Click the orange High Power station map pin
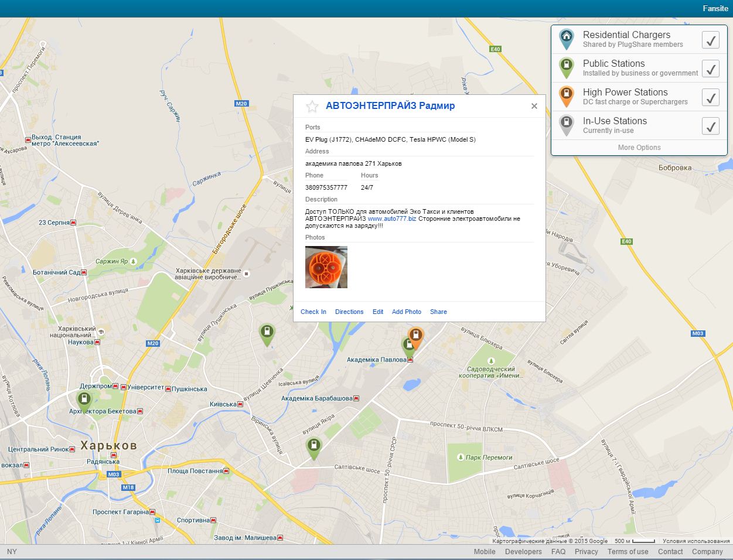The height and width of the screenshot is (560, 733). pos(416,336)
